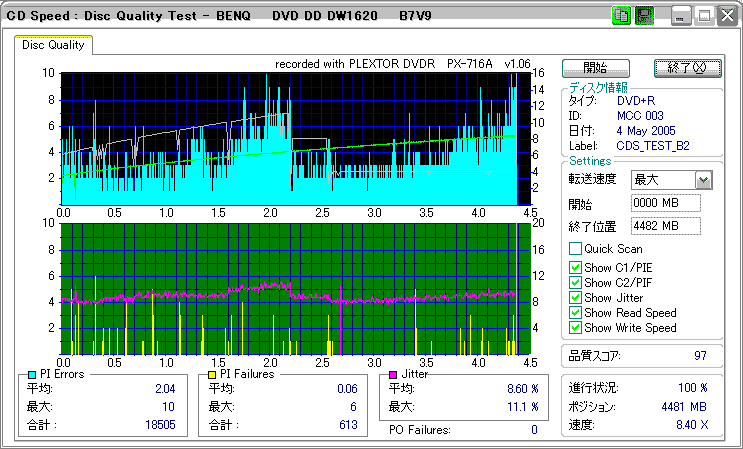
Task: Click the save to disk icon in title bar
Action: 644,16
